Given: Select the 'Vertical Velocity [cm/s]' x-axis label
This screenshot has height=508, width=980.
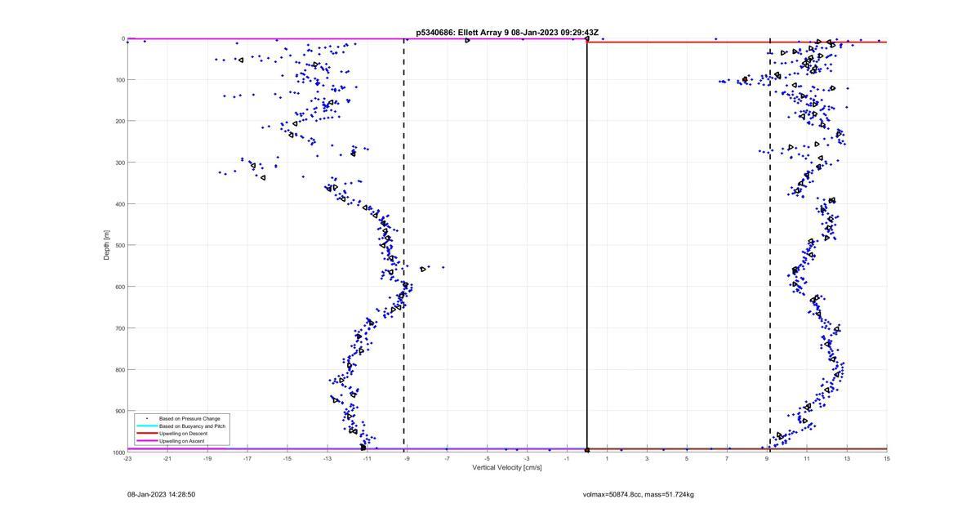Looking at the screenshot, I should click(506, 467).
